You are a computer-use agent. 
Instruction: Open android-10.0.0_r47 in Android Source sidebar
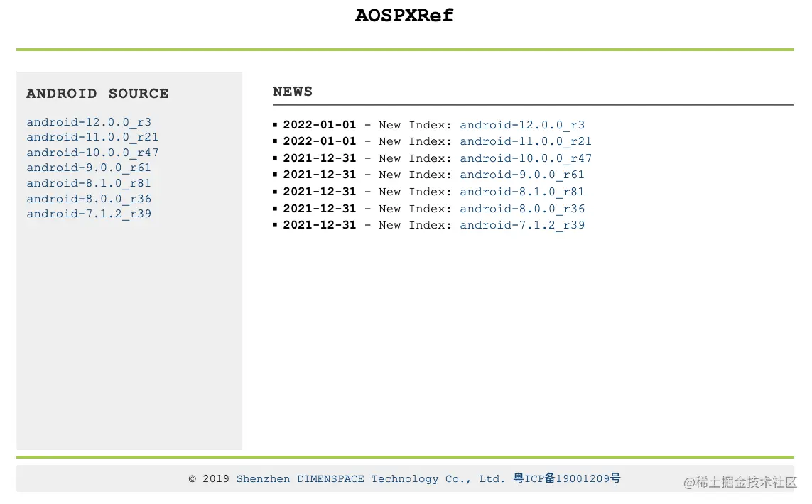coord(92,153)
